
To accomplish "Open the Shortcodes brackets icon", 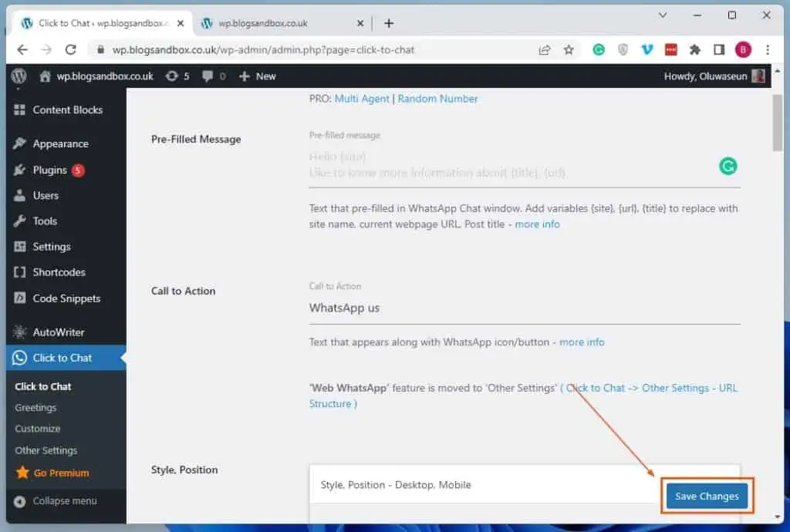I will click(22, 272).
